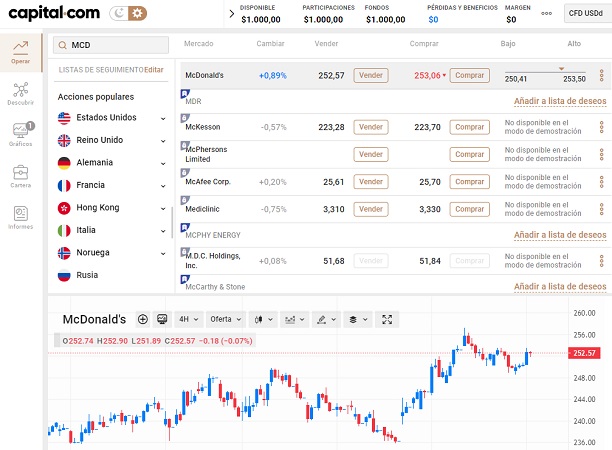Open the drawing tools dropdown
Viewport: 612px width, 450px height.
pyautogui.click(x=327, y=320)
